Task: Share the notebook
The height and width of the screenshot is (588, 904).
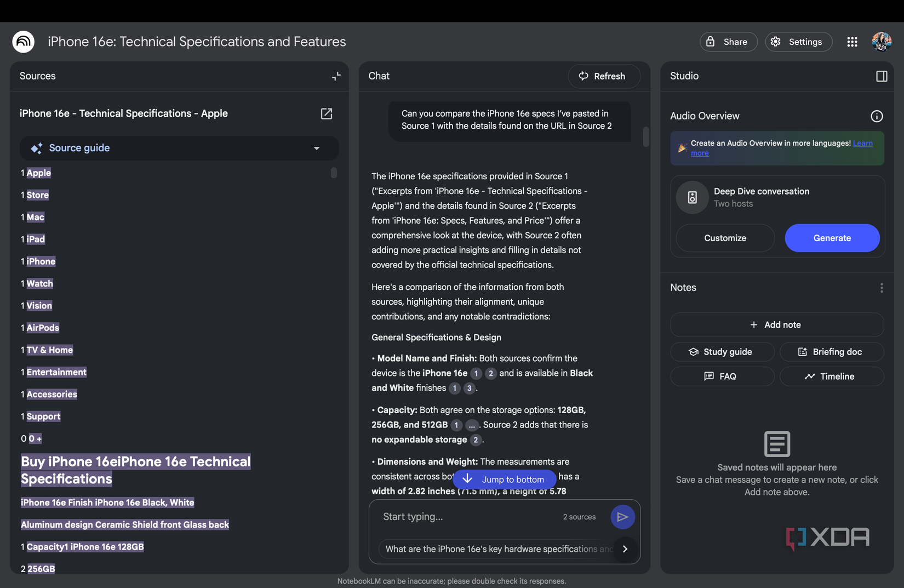Action: coord(728,42)
